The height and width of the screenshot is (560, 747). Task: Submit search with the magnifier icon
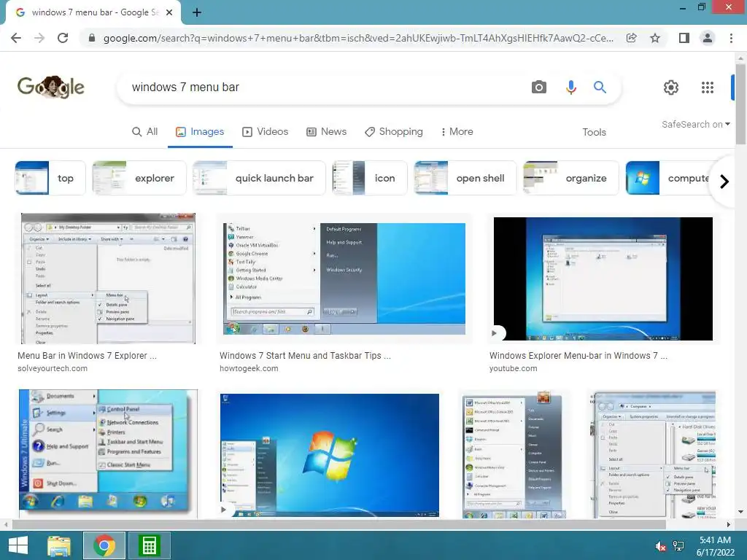point(600,87)
